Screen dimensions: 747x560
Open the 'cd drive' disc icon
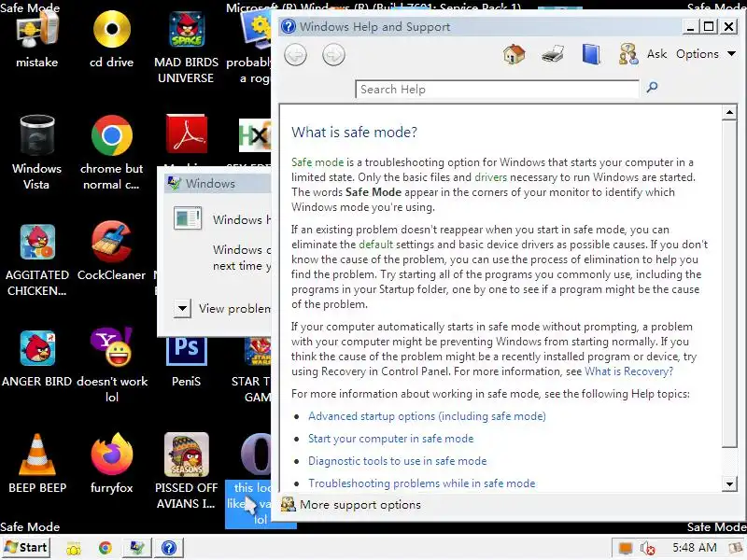tap(111, 30)
